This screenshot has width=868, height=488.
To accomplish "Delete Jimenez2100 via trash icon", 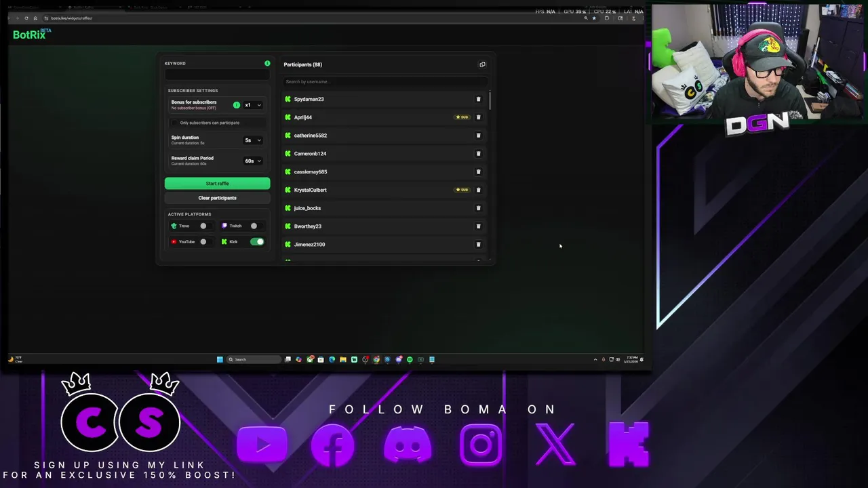I will [x=478, y=245].
